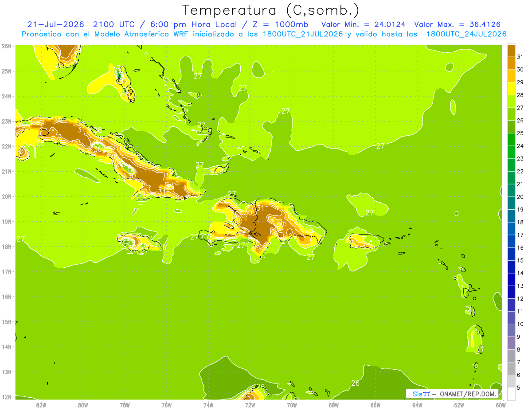Viewport: 532px width, 411px height.
Task: Click the legend value 31
Action: (x=520, y=56)
